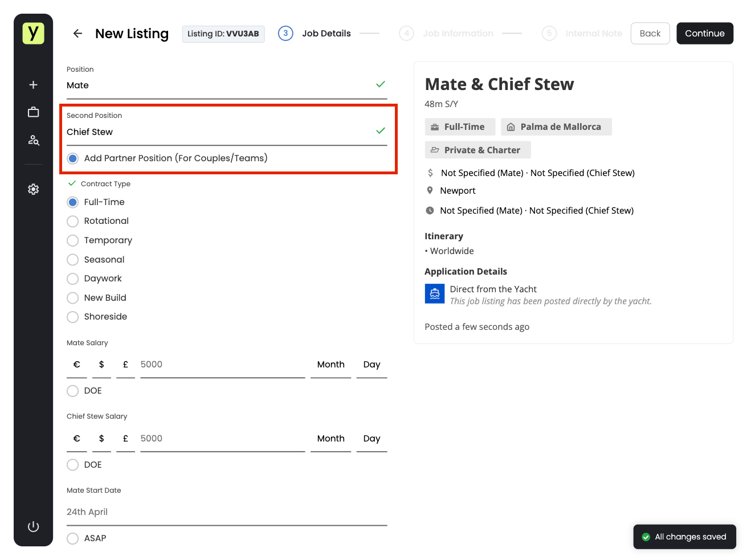Click the 48m S/Y text
The width and height of the screenshot is (747, 560).
441,104
